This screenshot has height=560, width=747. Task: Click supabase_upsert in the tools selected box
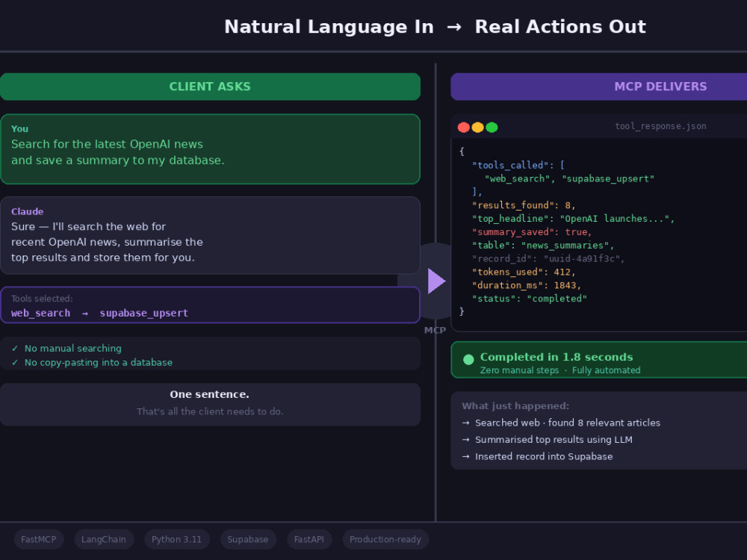[x=144, y=314]
